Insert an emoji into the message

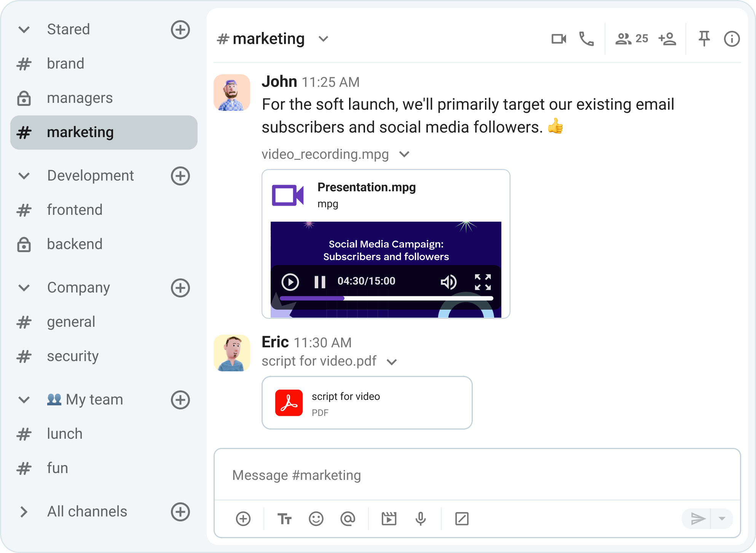[x=316, y=519]
